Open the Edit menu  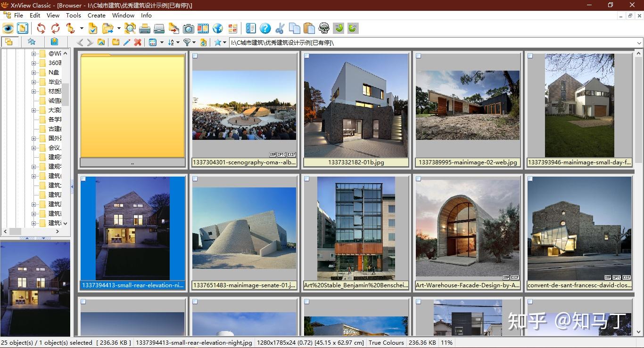click(x=35, y=15)
